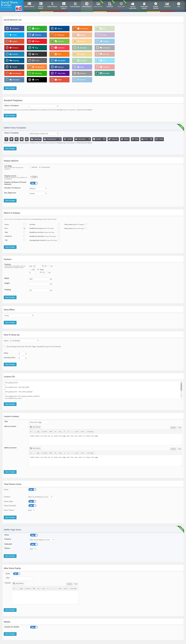
Task: Open the Statistics bar chart icon
Action: click(167, 4)
